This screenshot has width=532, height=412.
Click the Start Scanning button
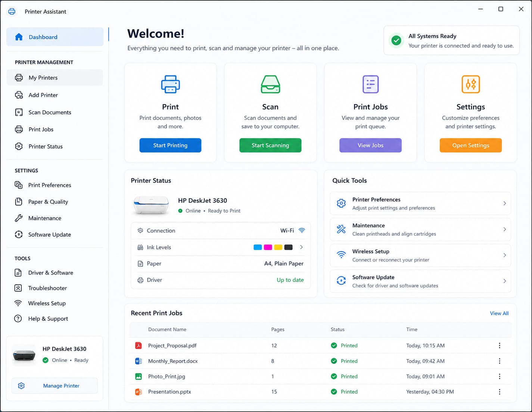click(270, 145)
